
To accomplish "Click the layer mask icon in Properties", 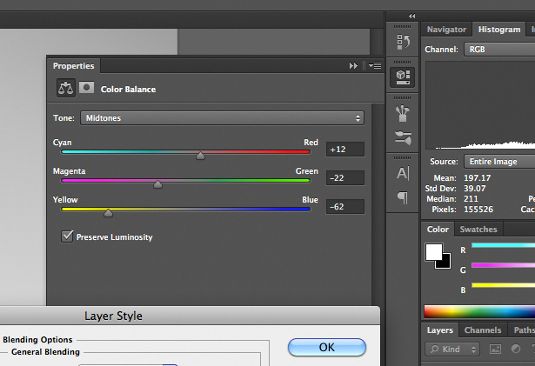I will tap(87, 88).
